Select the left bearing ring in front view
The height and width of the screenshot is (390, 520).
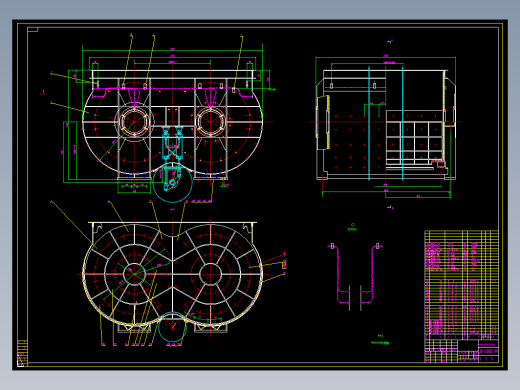point(134,122)
